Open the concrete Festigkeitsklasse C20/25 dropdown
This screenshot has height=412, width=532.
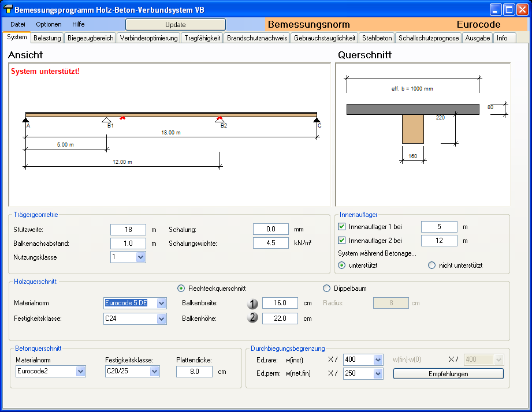click(154, 372)
